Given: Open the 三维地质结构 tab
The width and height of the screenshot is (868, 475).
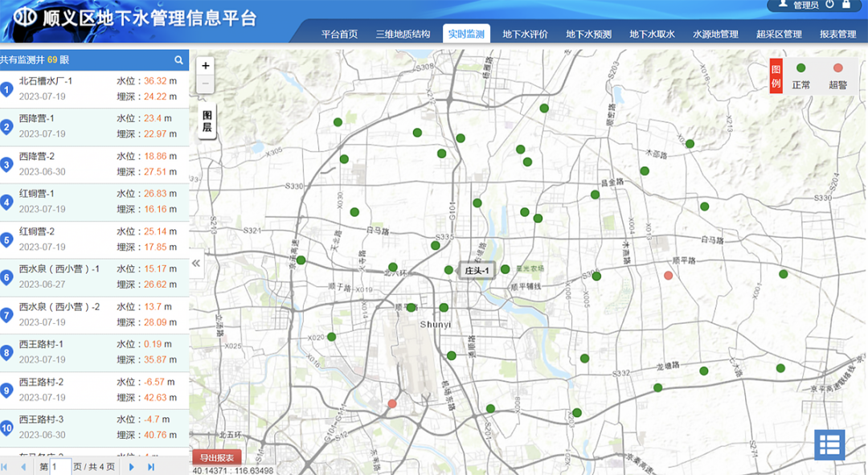Looking at the screenshot, I should pyautogui.click(x=403, y=35).
